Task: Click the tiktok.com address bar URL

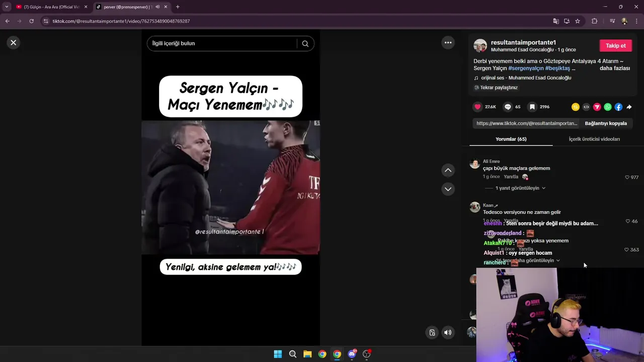Action: click(121, 21)
